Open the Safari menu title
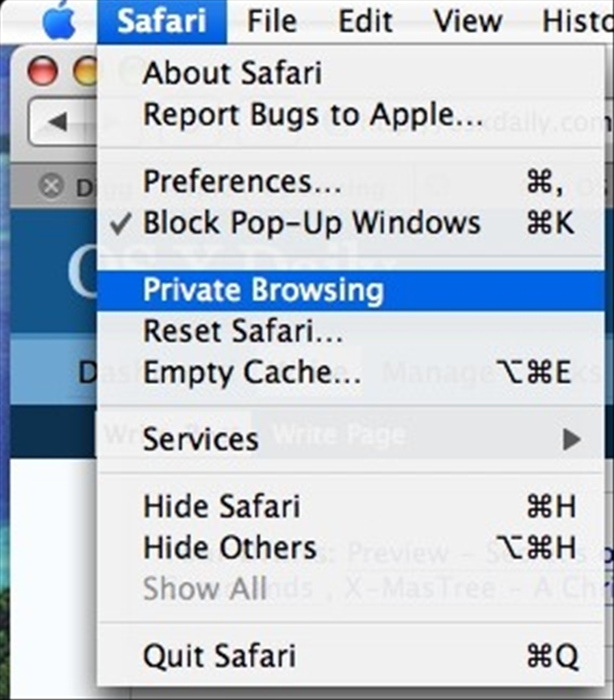 click(x=161, y=21)
